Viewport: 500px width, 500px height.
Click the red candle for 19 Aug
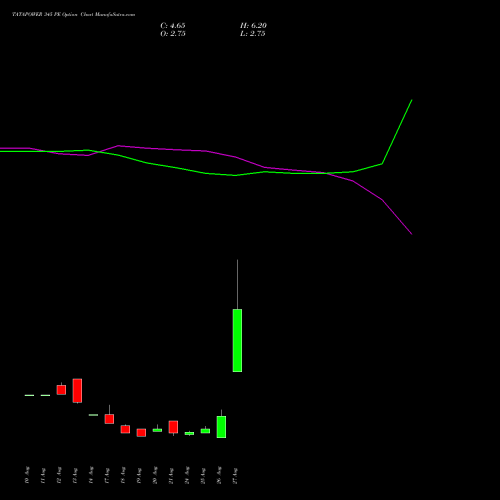tap(141, 432)
